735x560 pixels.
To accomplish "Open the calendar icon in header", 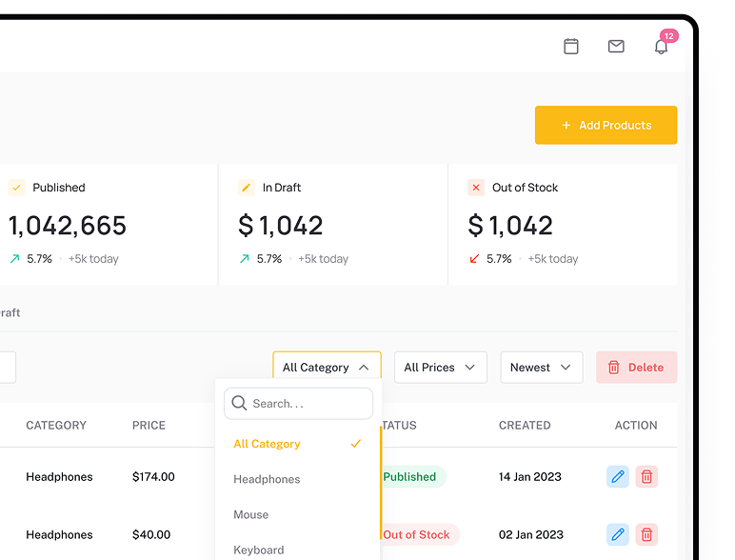I will pyautogui.click(x=571, y=46).
